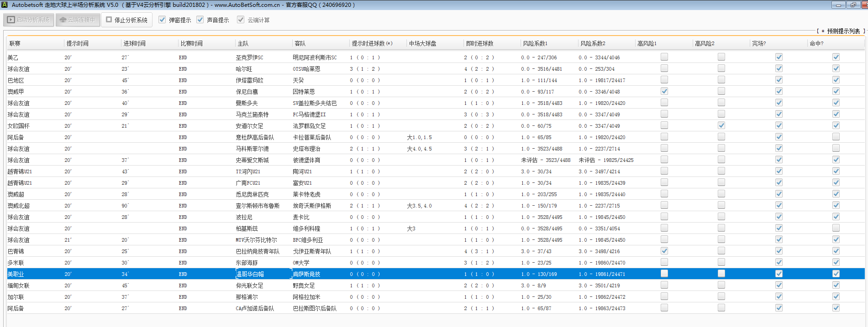This screenshot has width=868, height=327.
Task: Click the square stop icon beside 停止分析系统
Action: tap(109, 20)
